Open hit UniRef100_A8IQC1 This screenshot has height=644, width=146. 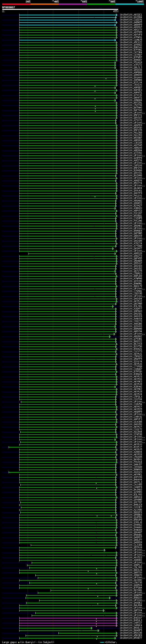tap(131, 15)
